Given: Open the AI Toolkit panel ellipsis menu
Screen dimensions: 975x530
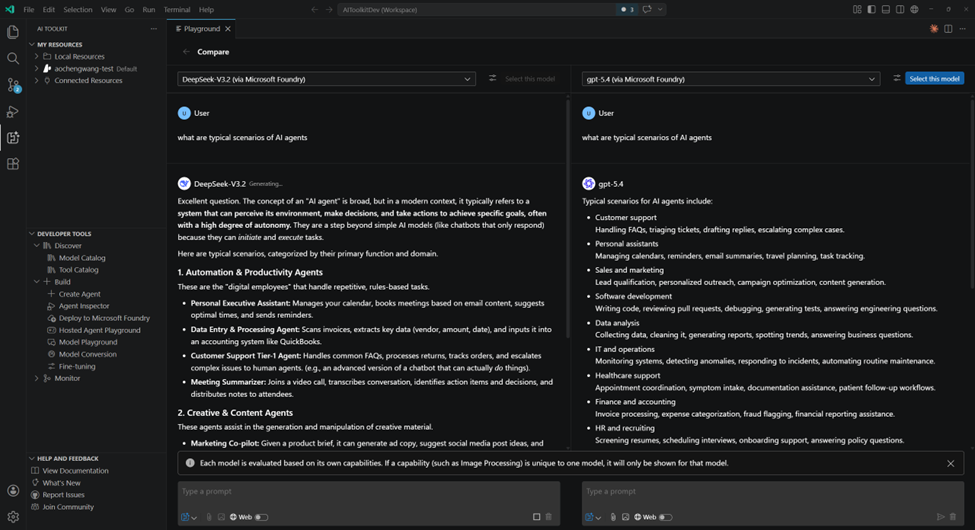Looking at the screenshot, I should [154, 29].
